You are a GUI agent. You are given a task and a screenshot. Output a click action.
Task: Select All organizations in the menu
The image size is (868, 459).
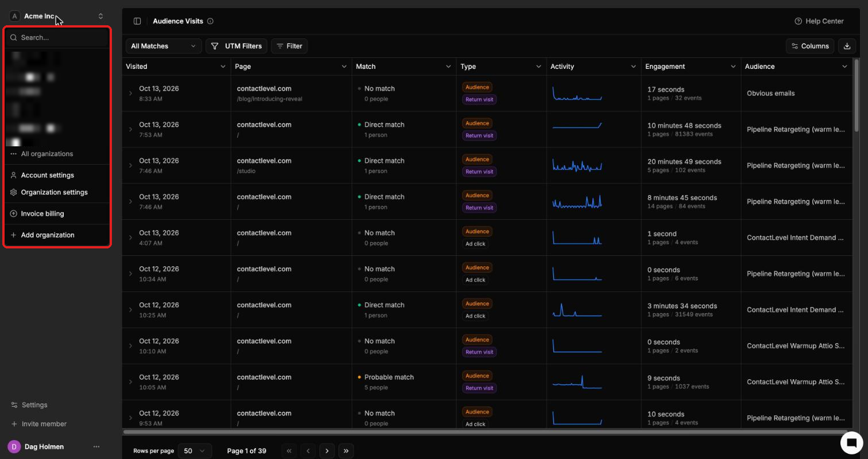57,154
